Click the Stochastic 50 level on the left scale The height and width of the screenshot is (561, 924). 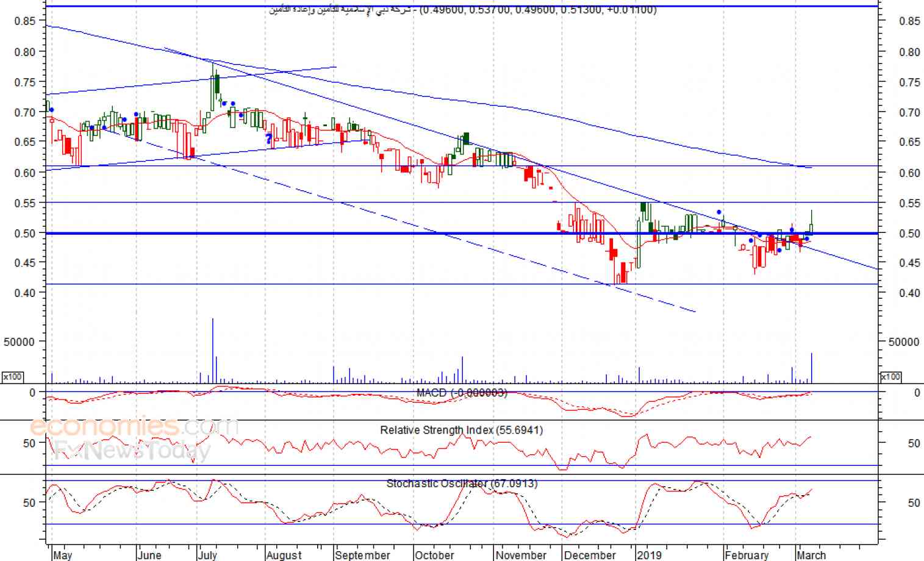click(x=29, y=503)
